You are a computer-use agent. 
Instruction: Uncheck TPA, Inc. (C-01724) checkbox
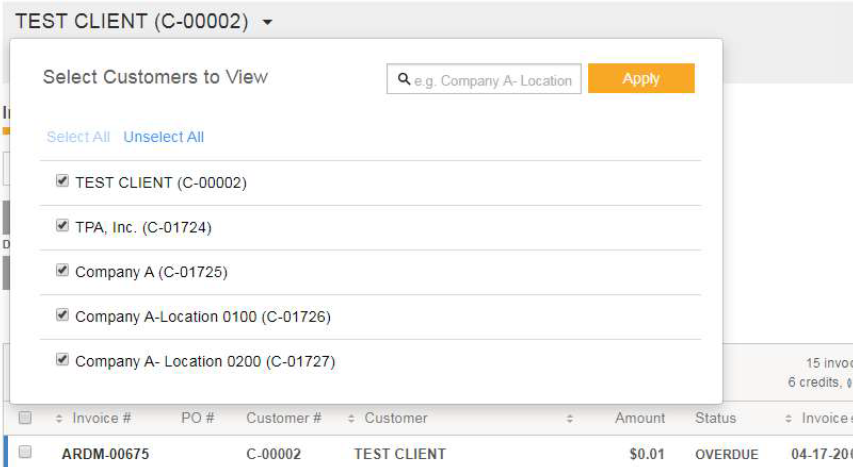pyautogui.click(x=62, y=227)
